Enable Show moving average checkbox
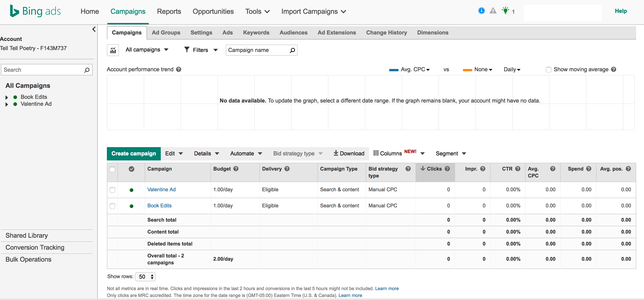 point(548,70)
